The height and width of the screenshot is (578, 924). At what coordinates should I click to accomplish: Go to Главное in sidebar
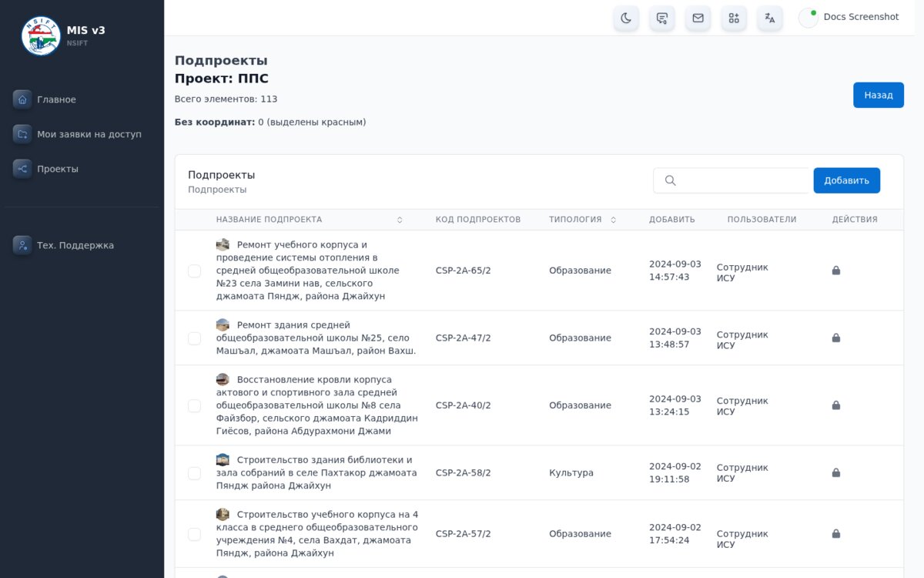pos(56,99)
